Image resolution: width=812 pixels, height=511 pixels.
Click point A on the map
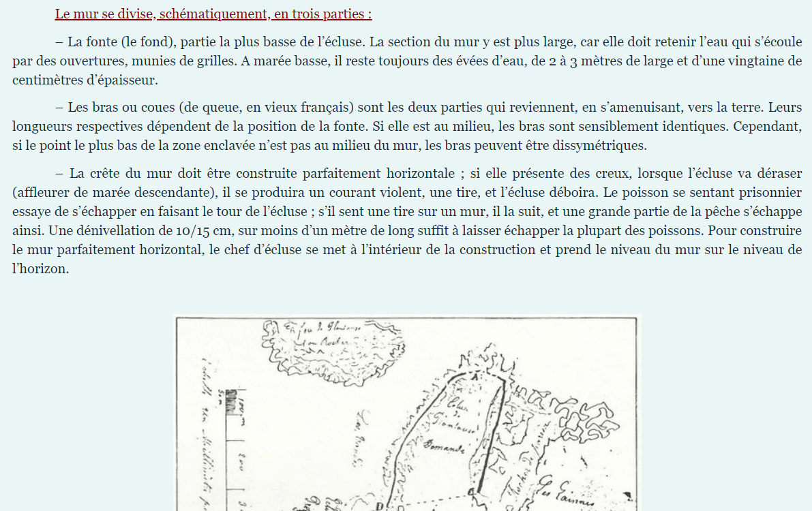[x=477, y=377]
